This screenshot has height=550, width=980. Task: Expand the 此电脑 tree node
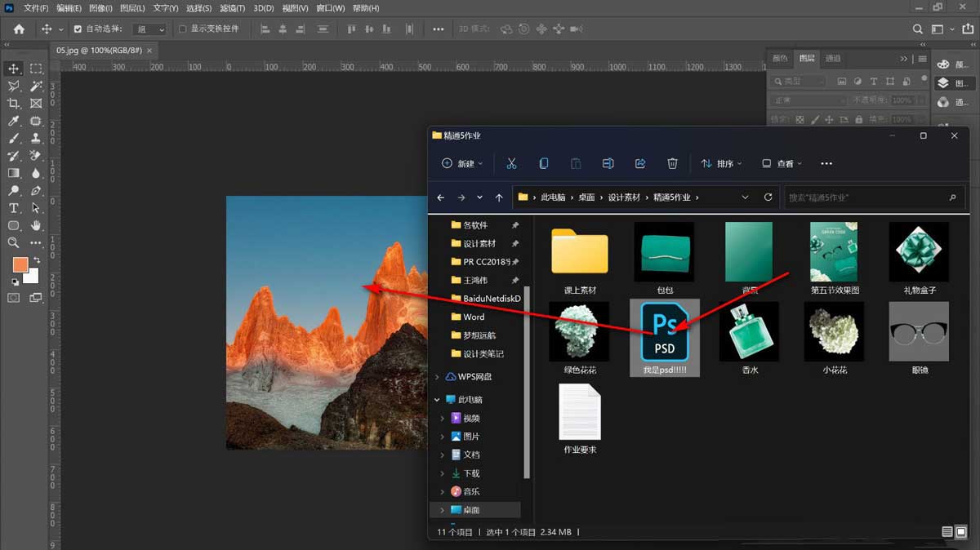(438, 400)
